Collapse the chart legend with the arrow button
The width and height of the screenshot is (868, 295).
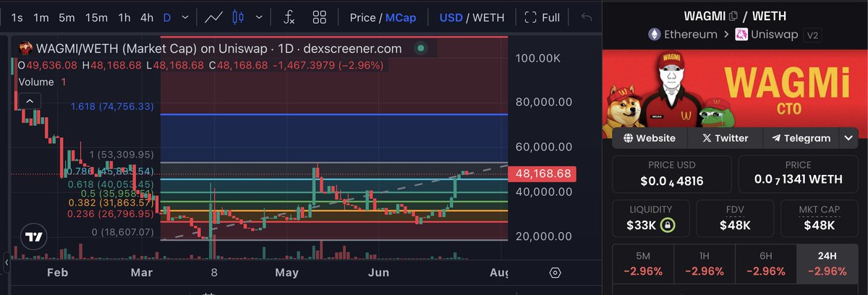coord(29,101)
